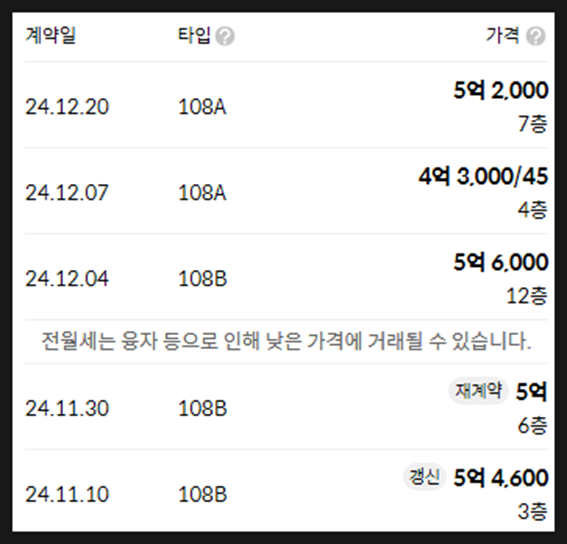Click the 재계약 badge
The height and width of the screenshot is (544, 567).
pos(478,391)
